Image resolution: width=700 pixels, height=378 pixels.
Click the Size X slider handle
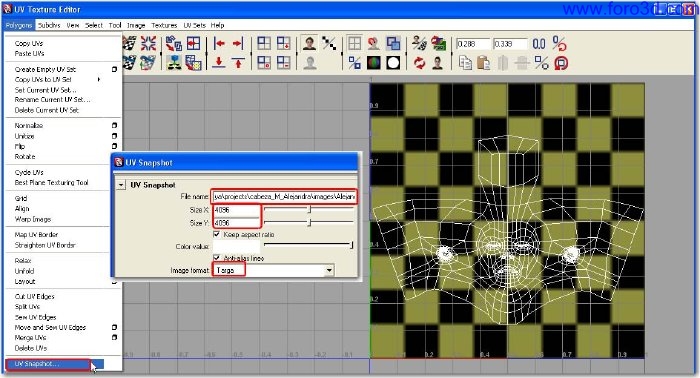point(309,209)
